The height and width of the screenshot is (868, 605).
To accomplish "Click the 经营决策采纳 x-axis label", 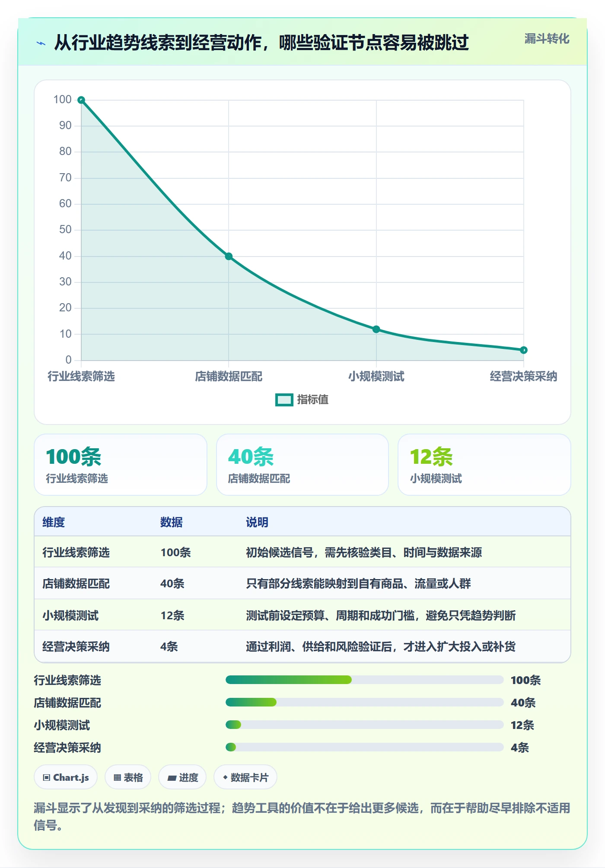I will click(x=524, y=377).
